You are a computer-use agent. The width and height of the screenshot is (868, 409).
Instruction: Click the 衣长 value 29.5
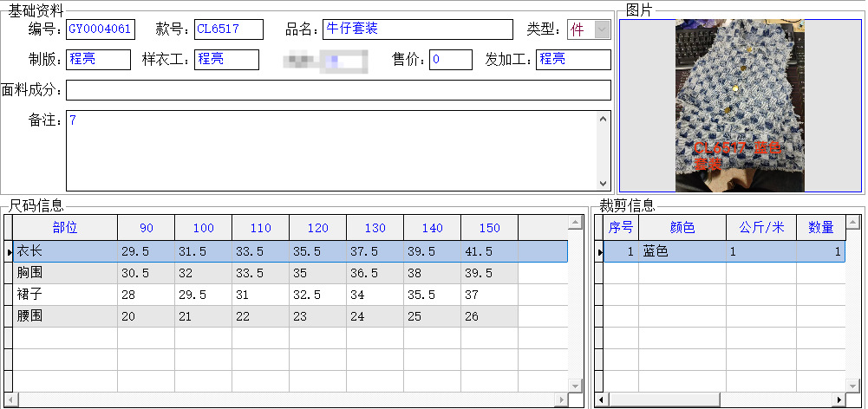[x=147, y=251]
